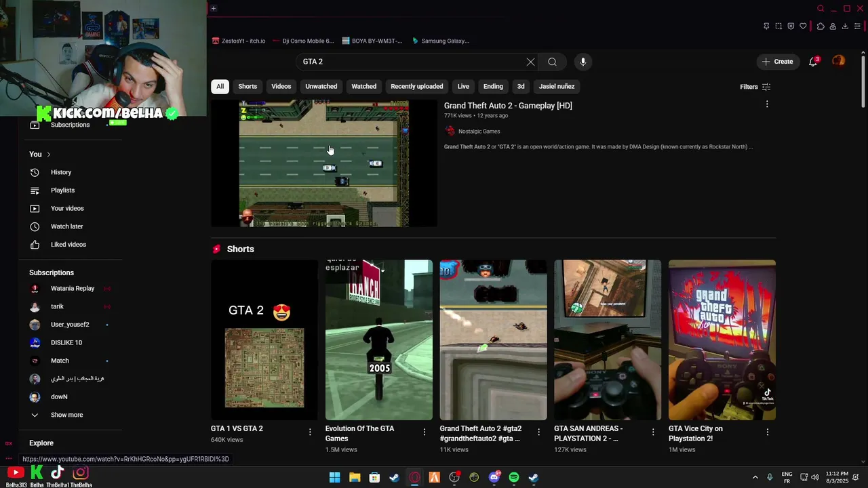Play the GTA 2 gameplay video thumbnail
This screenshot has width=868, height=488.
pos(324,163)
